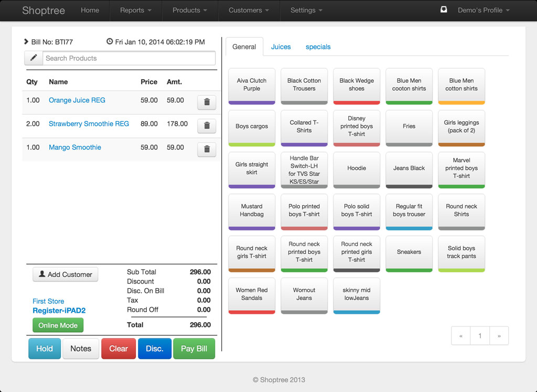Select the Jeans Black product
This screenshot has height=392, width=537.
(x=409, y=170)
